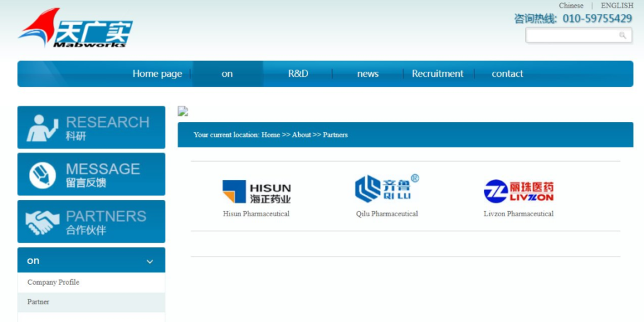644x322 pixels.
Task: Click Home in the breadcrumb
Action: click(270, 135)
